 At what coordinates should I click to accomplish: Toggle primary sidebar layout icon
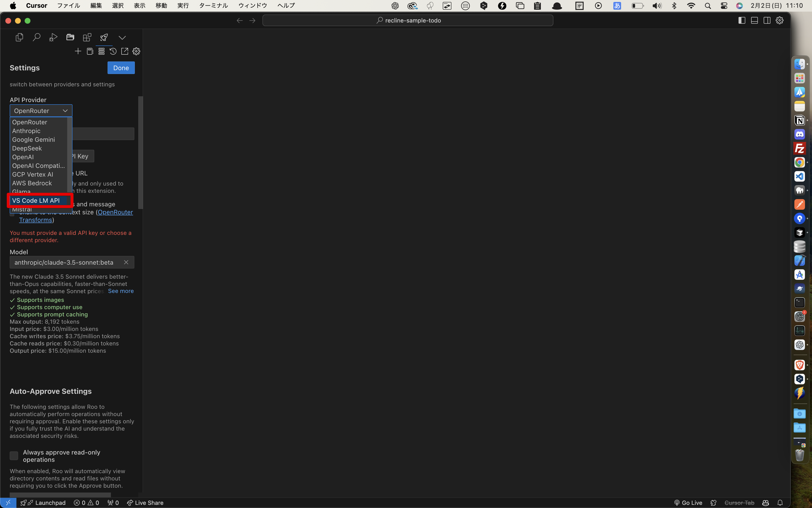(742, 21)
